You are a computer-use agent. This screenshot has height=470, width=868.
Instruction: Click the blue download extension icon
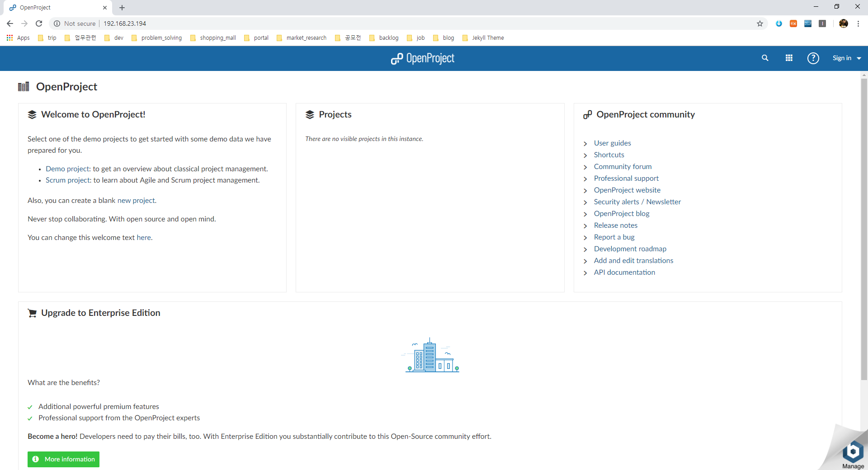(779, 23)
